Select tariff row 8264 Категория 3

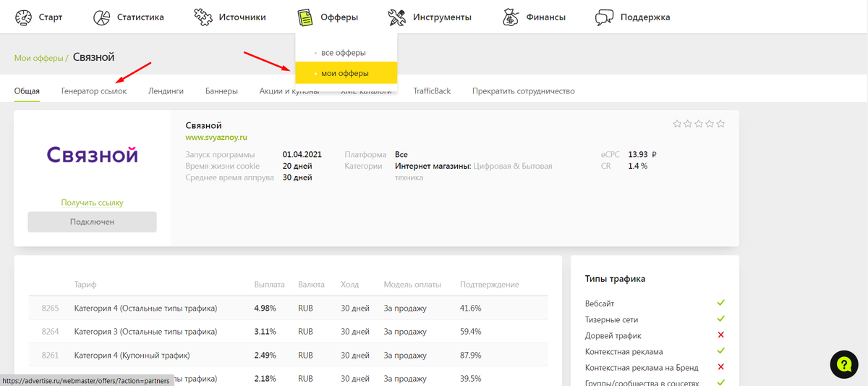[289, 332]
